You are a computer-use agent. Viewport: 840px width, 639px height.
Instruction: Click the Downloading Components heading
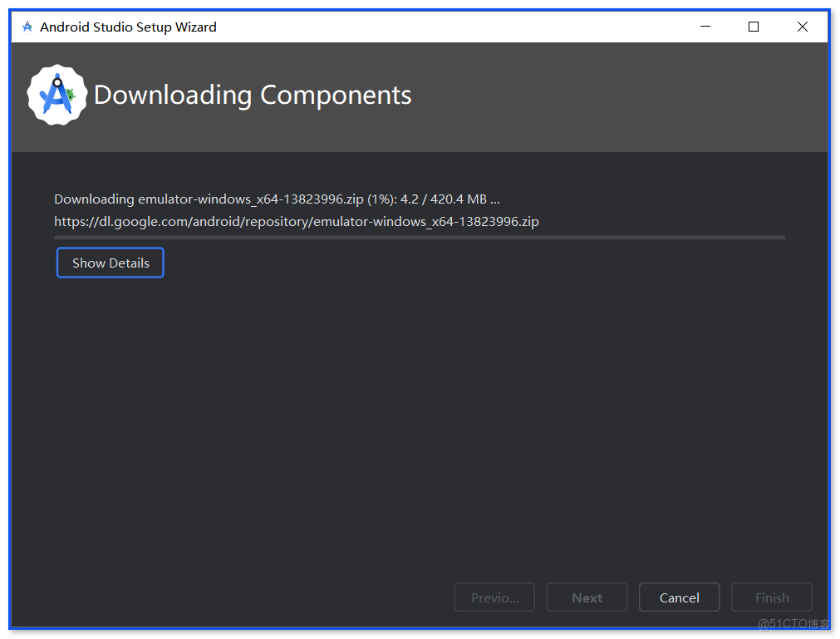click(x=253, y=95)
